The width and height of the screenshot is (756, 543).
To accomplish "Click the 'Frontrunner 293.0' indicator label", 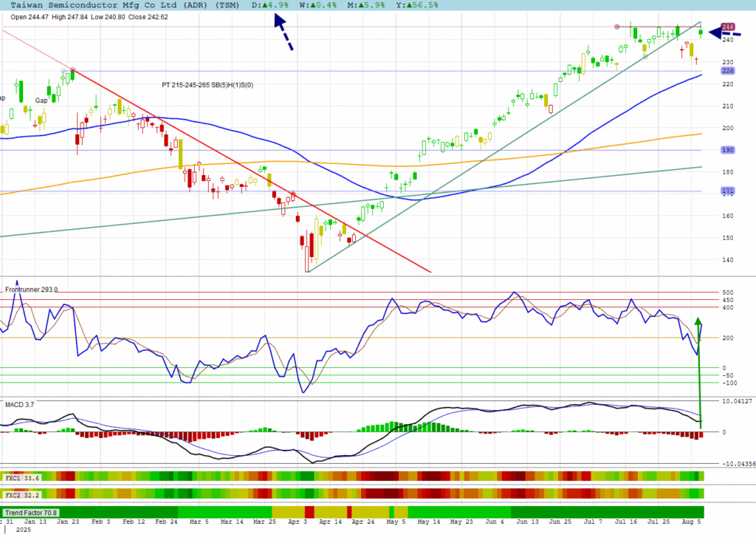I will coord(31,290).
